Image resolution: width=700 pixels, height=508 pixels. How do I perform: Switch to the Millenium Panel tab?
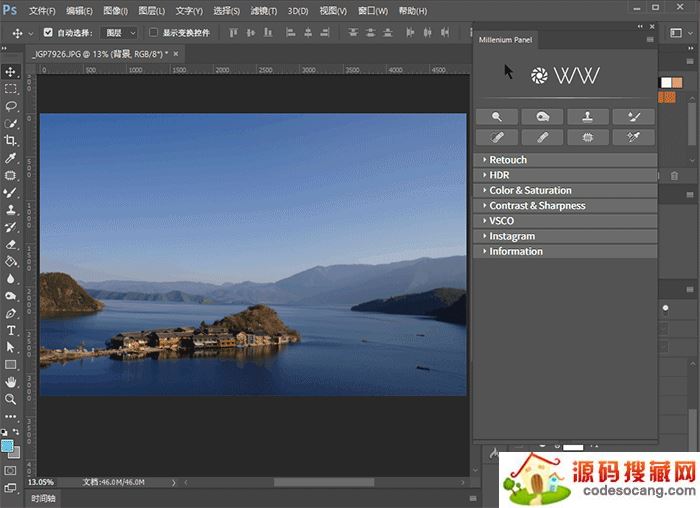(506, 40)
